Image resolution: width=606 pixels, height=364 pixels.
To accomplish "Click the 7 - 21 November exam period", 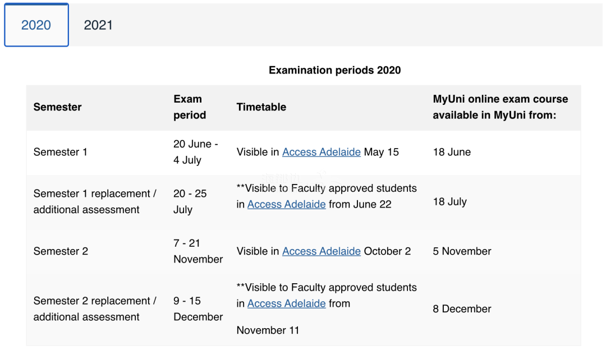I will pyautogui.click(x=198, y=252).
